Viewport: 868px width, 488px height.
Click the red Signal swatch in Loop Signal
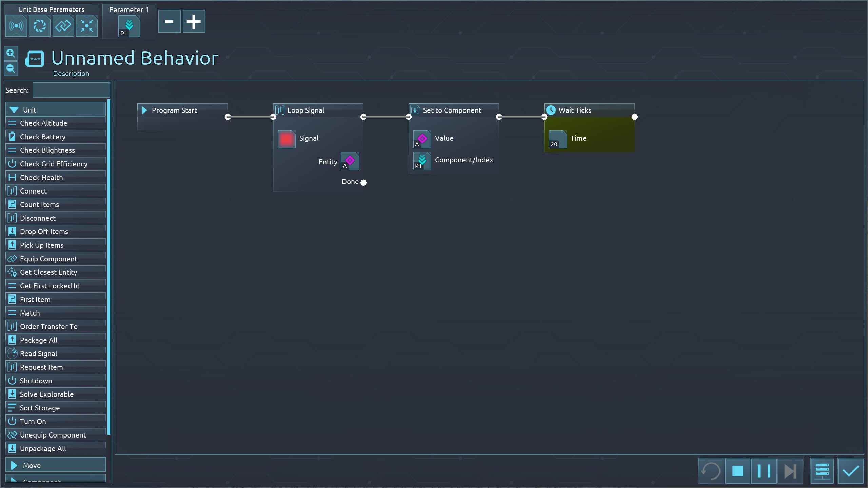coord(287,139)
